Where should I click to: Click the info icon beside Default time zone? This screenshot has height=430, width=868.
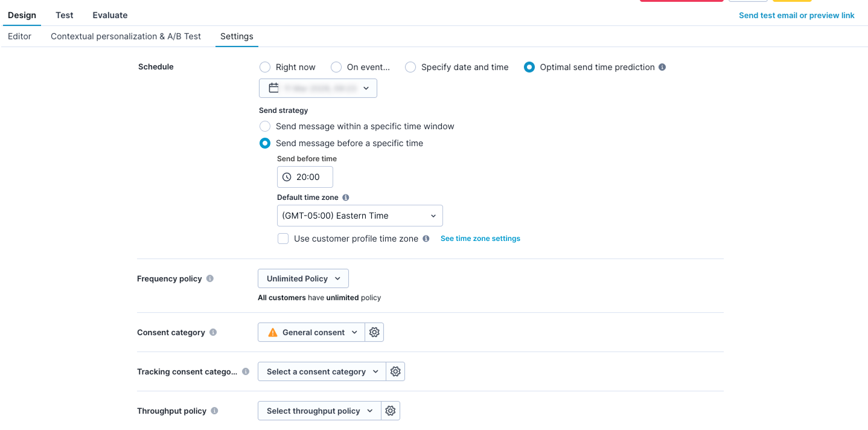coord(345,197)
